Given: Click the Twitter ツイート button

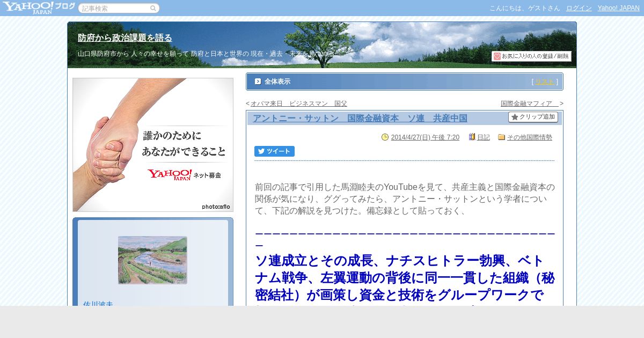Looking at the screenshot, I should point(274,151).
